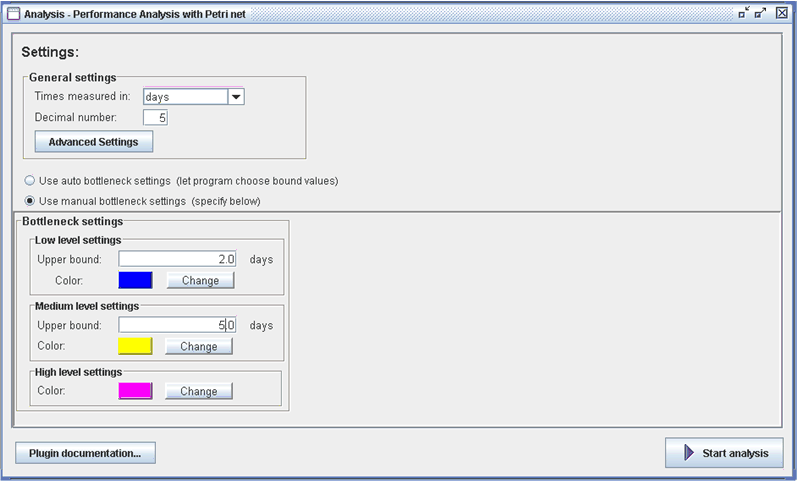Select 'Use auto bottleneck settings' radio button
Image resolution: width=797 pixels, height=482 pixels.
point(30,182)
